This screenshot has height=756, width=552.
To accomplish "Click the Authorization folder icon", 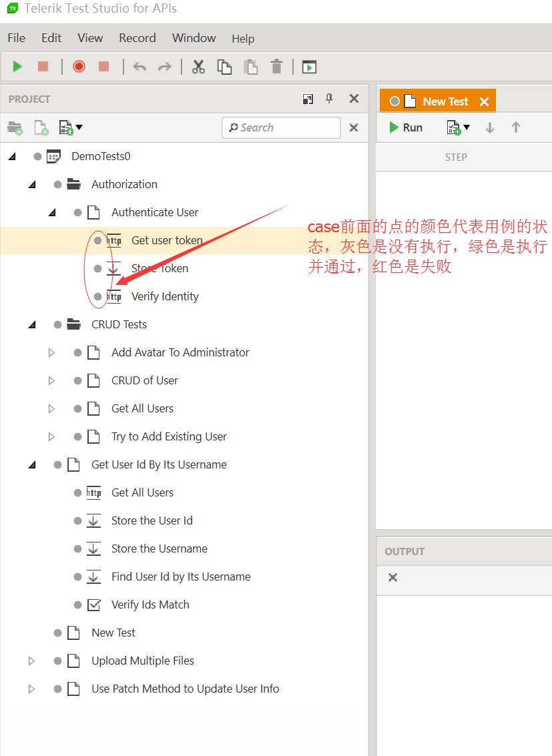I will [74, 184].
